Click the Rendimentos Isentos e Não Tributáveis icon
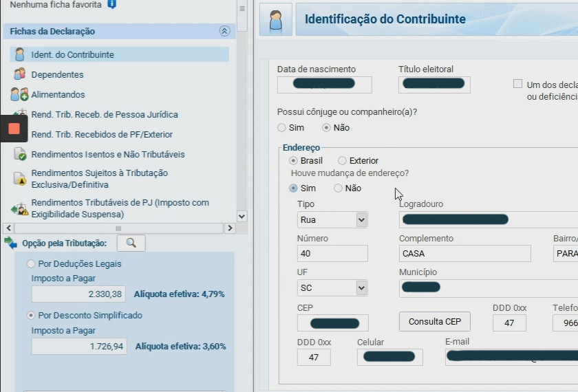The height and width of the screenshot is (392, 578). click(x=19, y=155)
